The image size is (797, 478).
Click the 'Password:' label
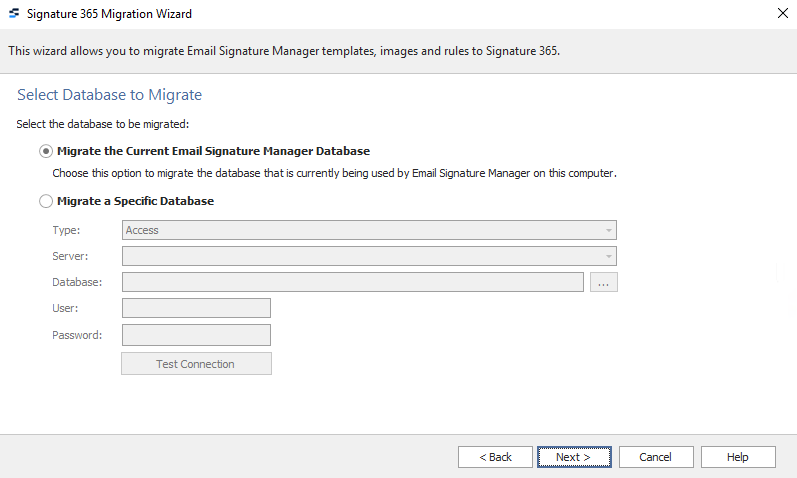pos(77,335)
